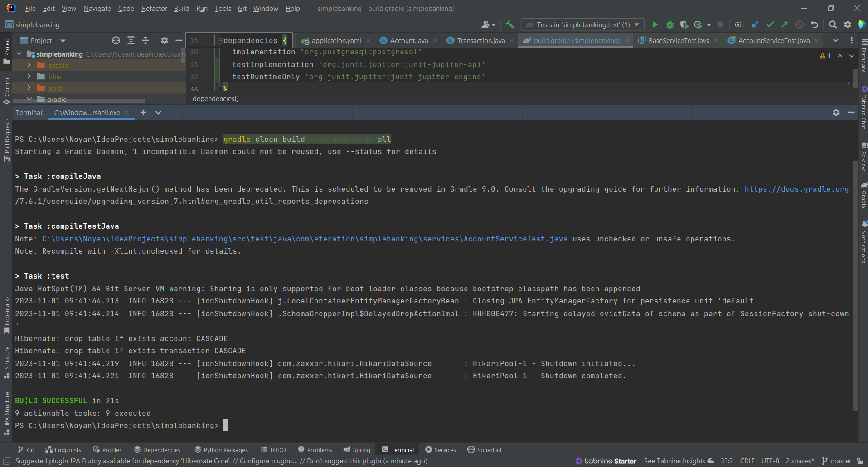
Task: Click terminal vertical scrollbar
Action: coord(855,285)
